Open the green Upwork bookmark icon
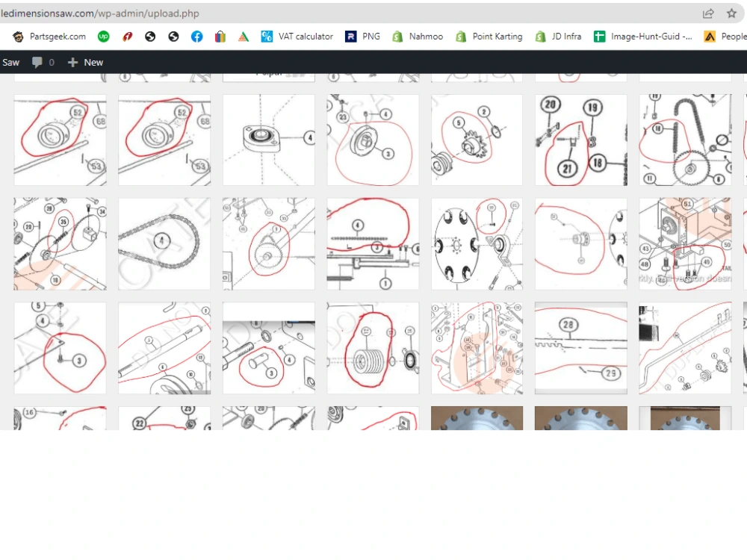747x560 pixels. [103, 37]
